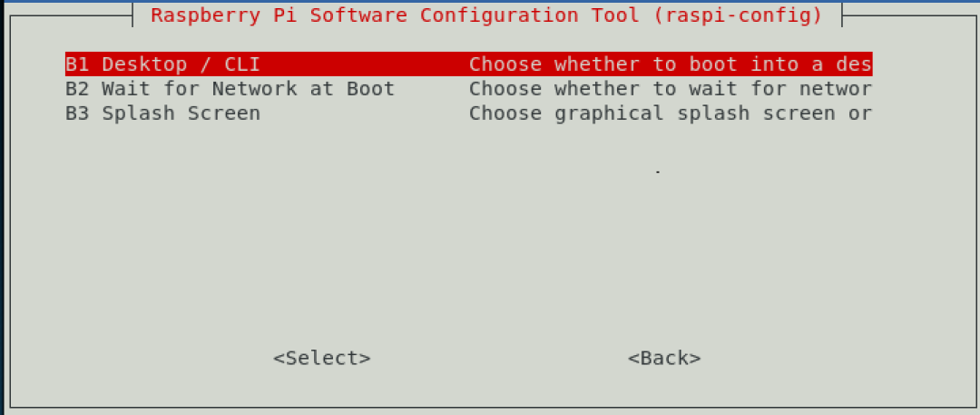Image resolution: width=980 pixels, height=415 pixels.
Task: Click the small dash mark in blank area
Action: point(658,172)
